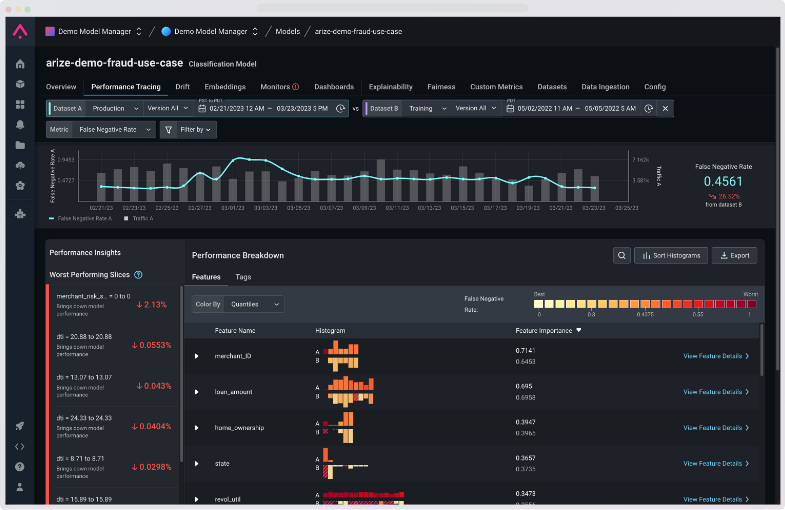Open the Dashboards grid icon in sidebar
785x510 pixels.
(x=20, y=104)
